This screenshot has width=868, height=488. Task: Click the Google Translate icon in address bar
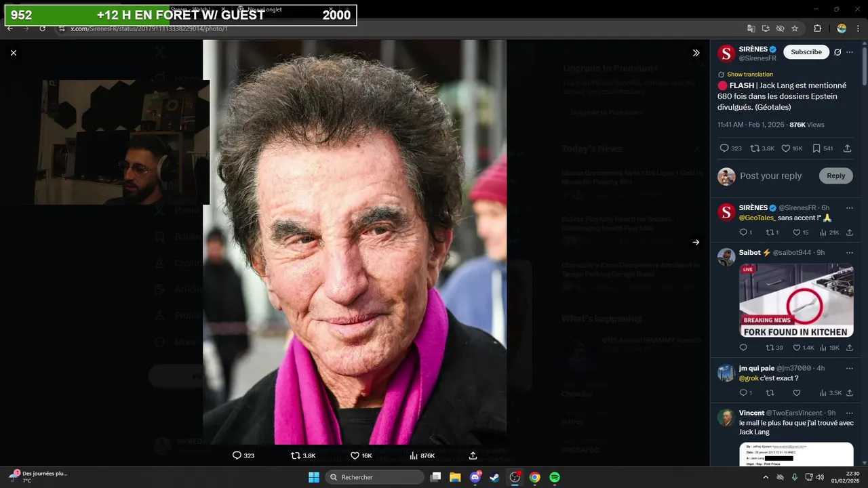(x=751, y=28)
